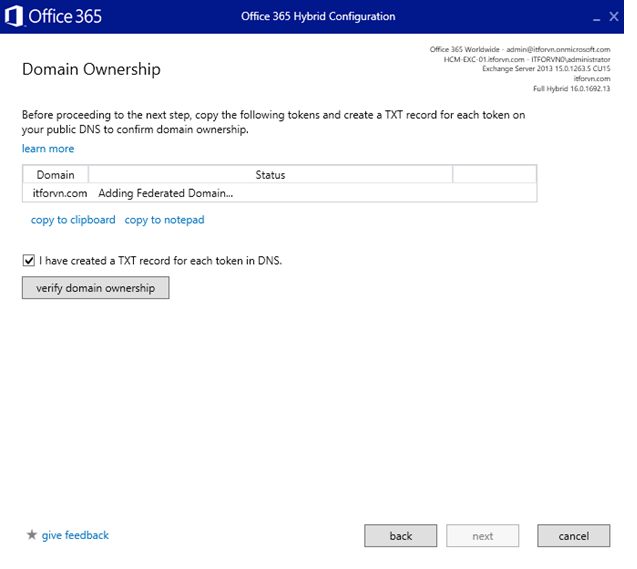Click the next button
This screenshot has height=569, width=637.
[483, 536]
